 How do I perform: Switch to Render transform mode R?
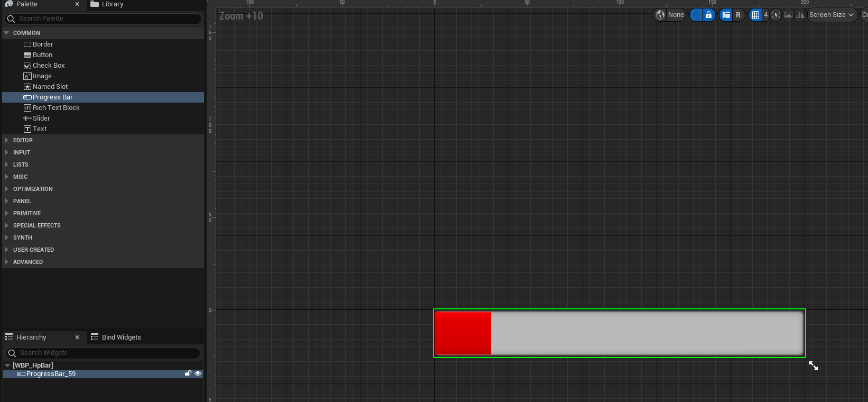click(x=738, y=15)
